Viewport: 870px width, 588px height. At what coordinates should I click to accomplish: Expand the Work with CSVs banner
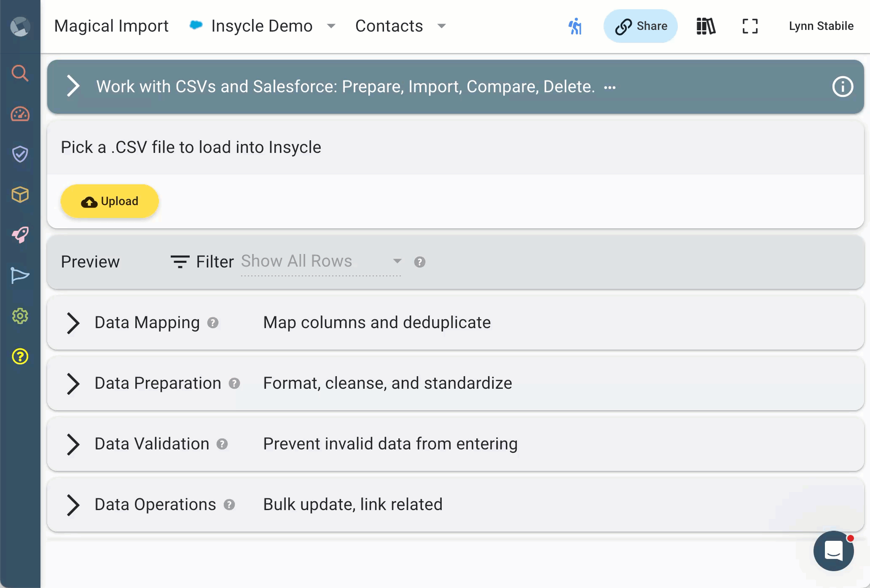[73, 86]
